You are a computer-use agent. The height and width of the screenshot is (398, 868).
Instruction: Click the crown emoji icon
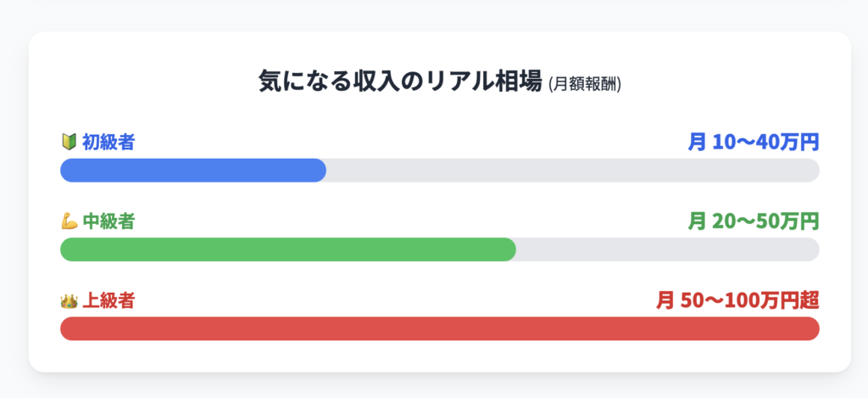(69, 301)
